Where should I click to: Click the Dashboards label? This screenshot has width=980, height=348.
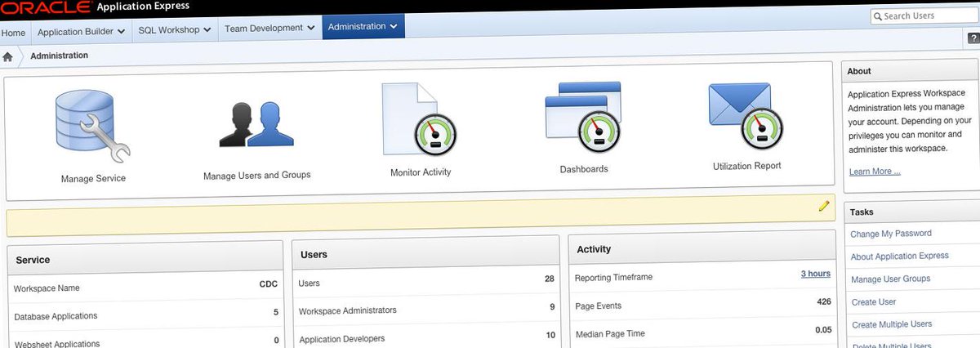pos(584,169)
